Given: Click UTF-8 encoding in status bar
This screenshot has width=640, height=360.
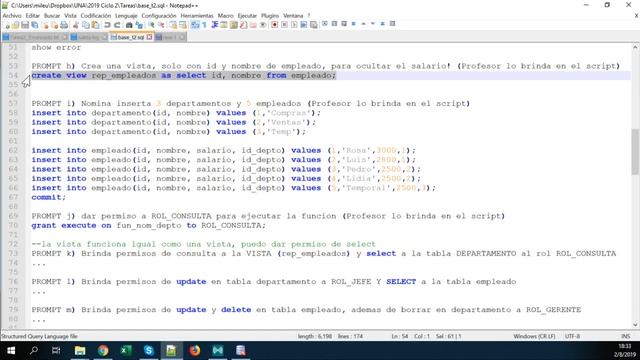Looking at the screenshot, I should click(x=572, y=336).
